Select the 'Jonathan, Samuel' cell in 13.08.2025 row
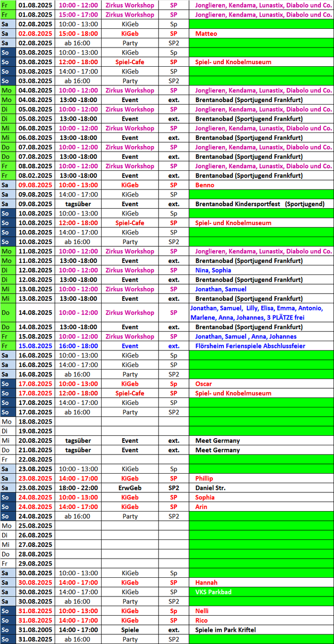Image resolution: width=334 pixels, height=644 pixels. tap(261, 289)
